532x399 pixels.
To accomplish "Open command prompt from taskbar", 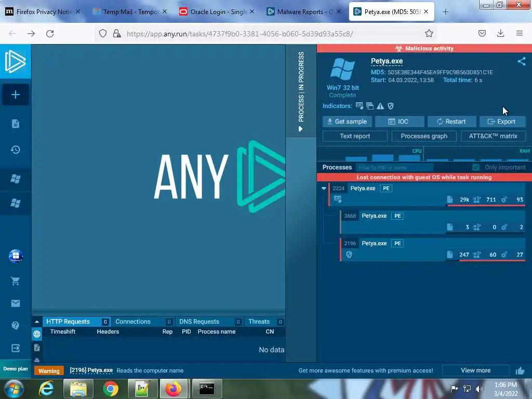I will point(207,389).
